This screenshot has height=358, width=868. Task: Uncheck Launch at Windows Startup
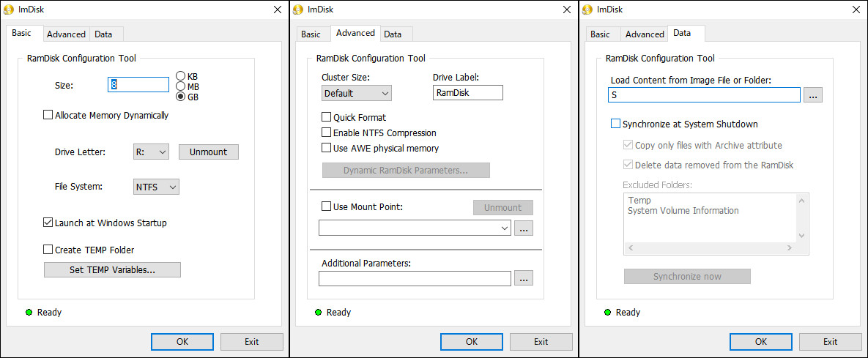click(x=48, y=223)
